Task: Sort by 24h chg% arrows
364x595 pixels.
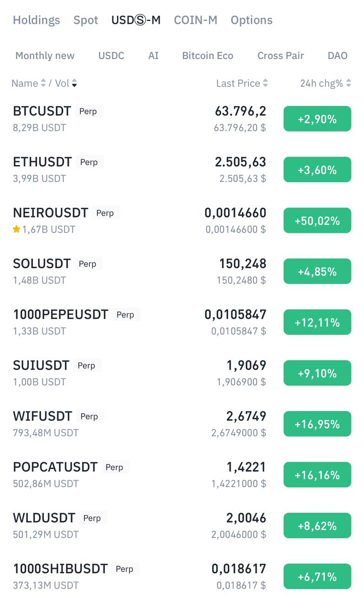Action: pos(349,83)
